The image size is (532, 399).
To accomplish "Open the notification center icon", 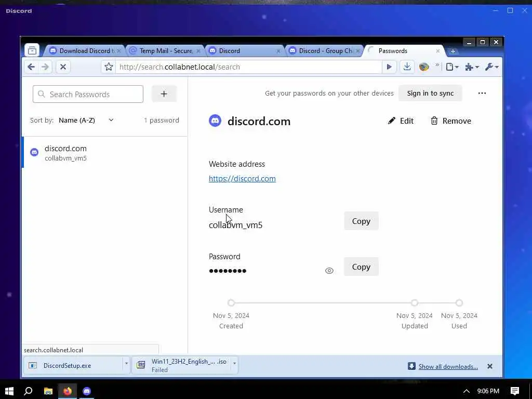I will tap(515, 391).
